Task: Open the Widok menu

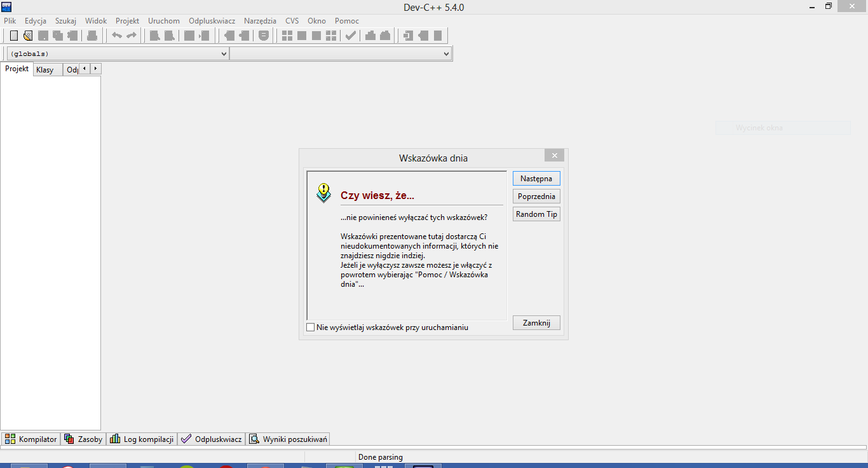Action: pos(96,21)
